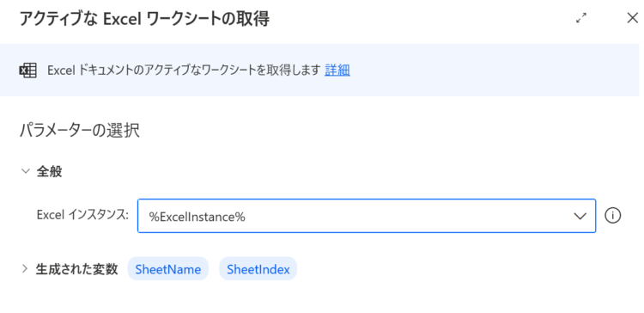The height and width of the screenshot is (313, 644).
Task: Show info for the Excel インスタンス parameter
Action: [x=612, y=216]
